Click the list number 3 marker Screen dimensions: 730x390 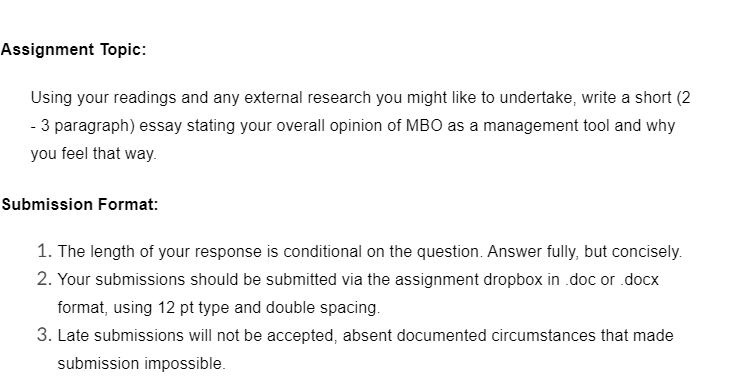44,335
